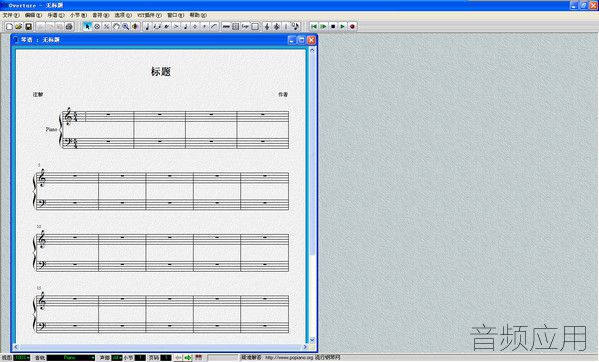Click the 标题 title text on the score
The width and height of the screenshot is (599, 362).
[x=161, y=71]
